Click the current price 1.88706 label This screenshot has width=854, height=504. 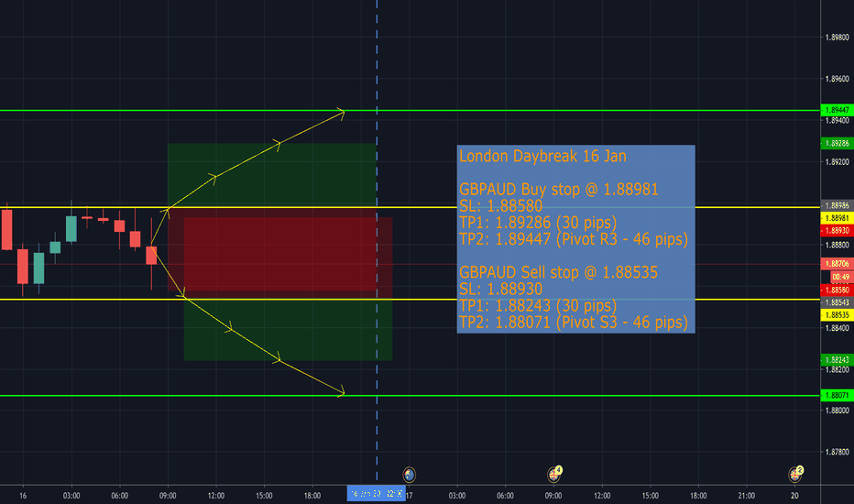(837, 264)
